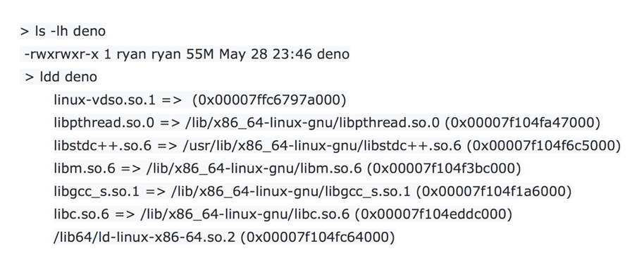Click the address 0x00007f104f3bc000

tap(444, 168)
